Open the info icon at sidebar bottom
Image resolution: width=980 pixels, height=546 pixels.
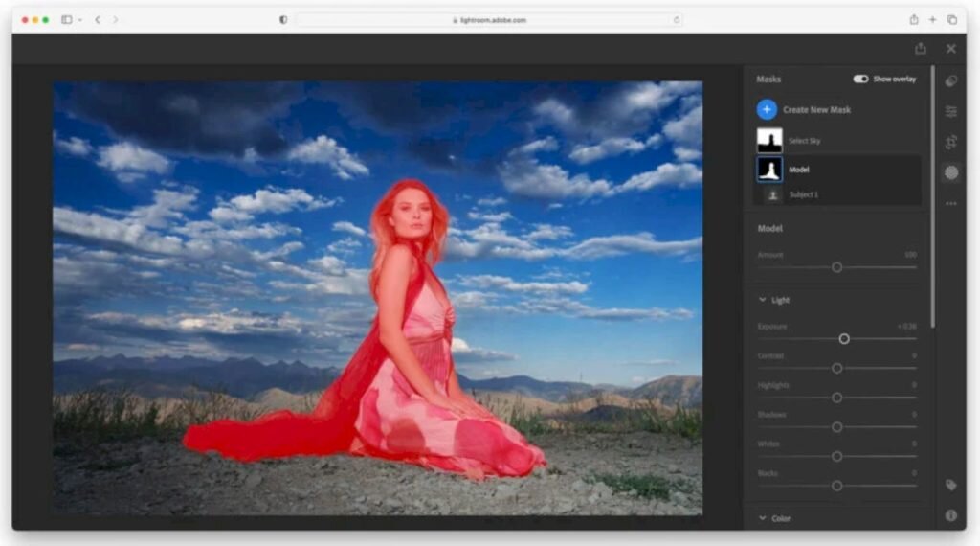click(951, 515)
